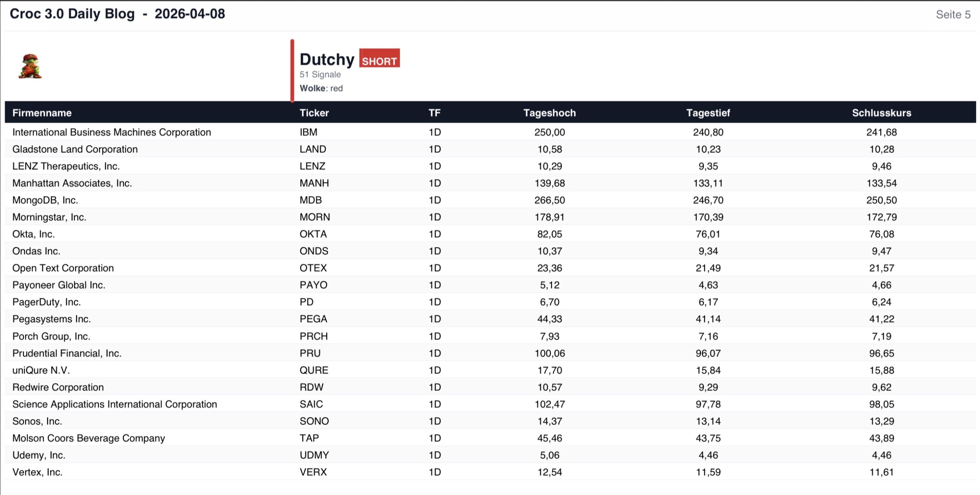
Task: Click the Wolke: red label
Action: click(x=321, y=88)
